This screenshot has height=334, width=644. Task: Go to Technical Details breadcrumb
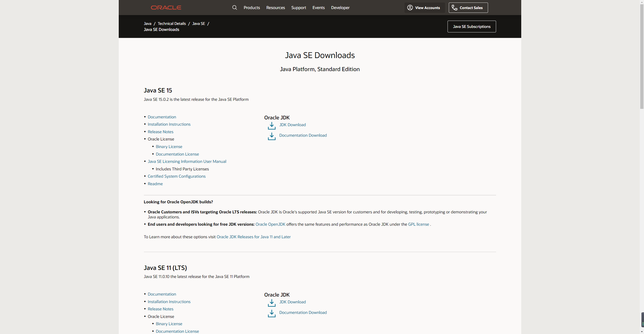172,23
